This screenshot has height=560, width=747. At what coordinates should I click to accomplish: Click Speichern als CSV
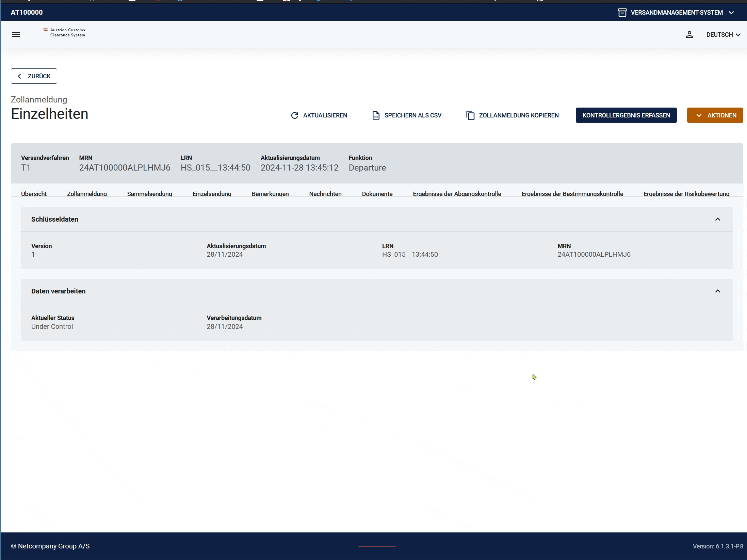[x=412, y=115]
